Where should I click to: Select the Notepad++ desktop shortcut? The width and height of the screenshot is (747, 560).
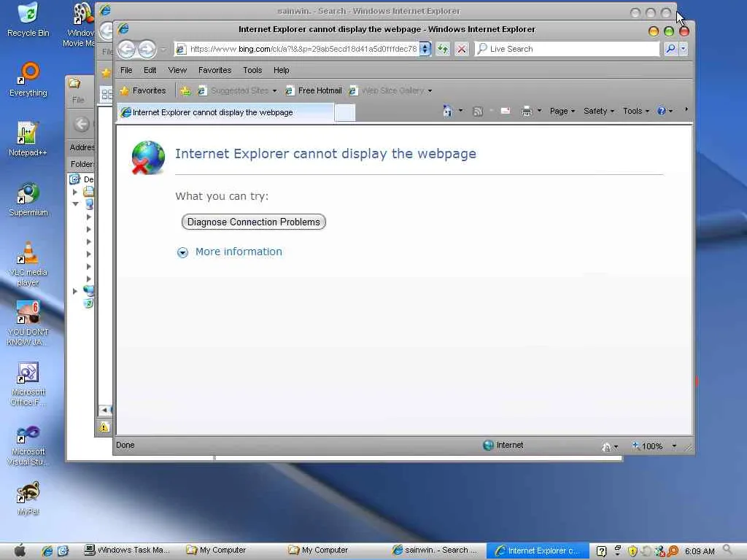28,139
